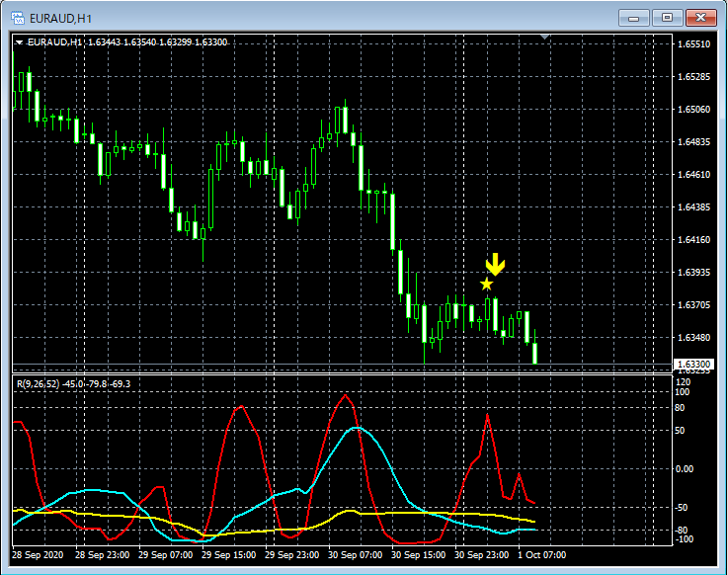Click the 28 Sep 23:00 time label
The width and height of the screenshot is (728, 575).
(x=102, y=555)
